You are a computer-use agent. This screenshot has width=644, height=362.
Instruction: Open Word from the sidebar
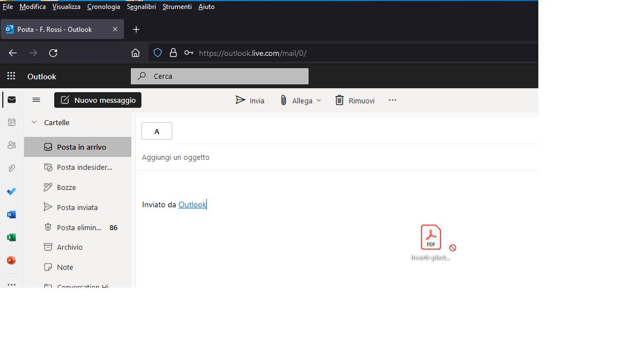tap(11, 214)
